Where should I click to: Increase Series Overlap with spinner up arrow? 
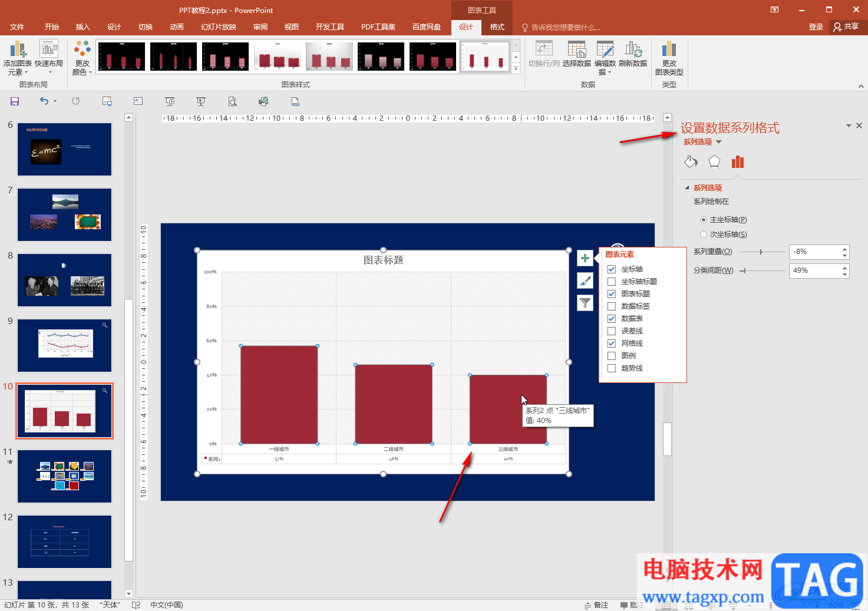845,249
